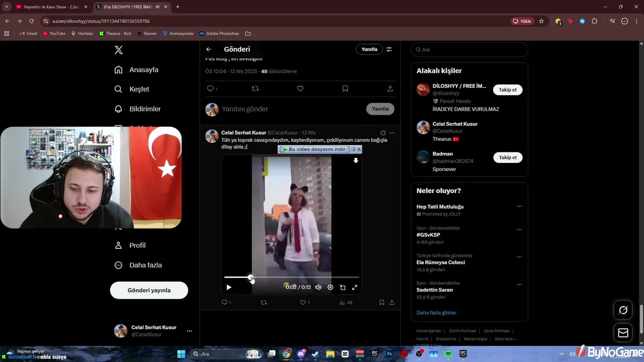The width and height of the screenshot is (644, 362).
Task: Bookmark the main post
Action: [x=345, y=88]
